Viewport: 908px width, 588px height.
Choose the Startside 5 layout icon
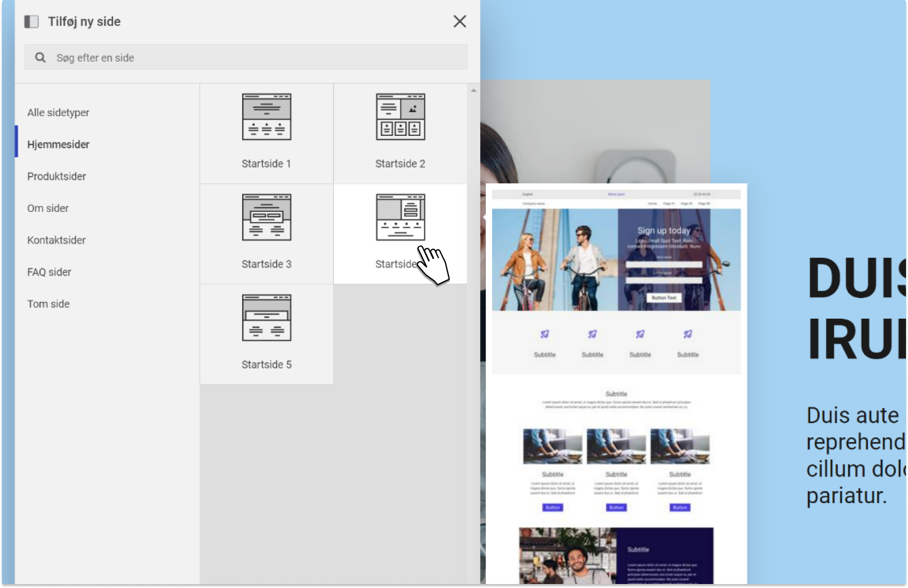tap(266, 318)
